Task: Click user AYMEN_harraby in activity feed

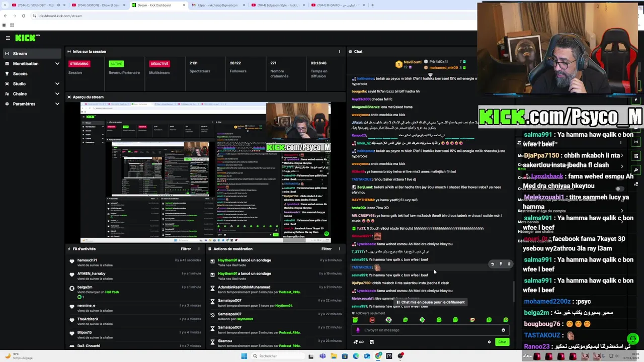Action: 92,274
